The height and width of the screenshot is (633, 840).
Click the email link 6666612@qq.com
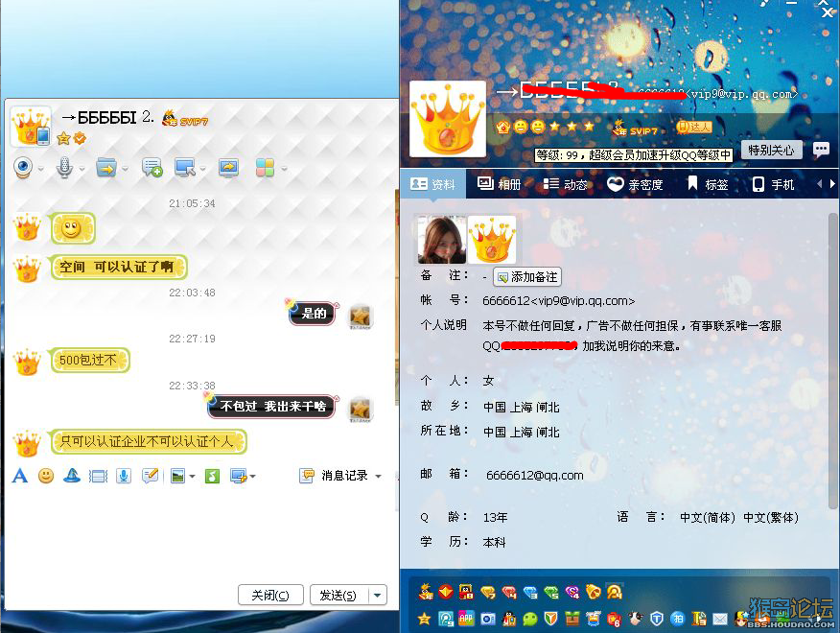coord(535,475)
